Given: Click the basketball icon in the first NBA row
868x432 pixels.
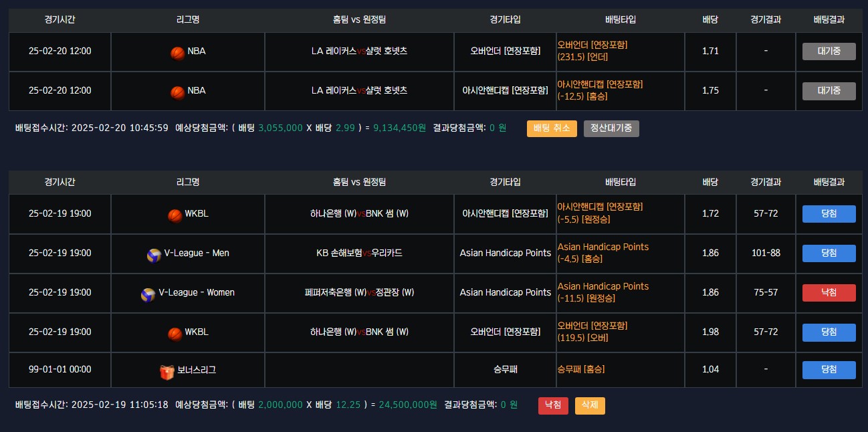Looking at the screenshot, I should (x=177, y=53).
